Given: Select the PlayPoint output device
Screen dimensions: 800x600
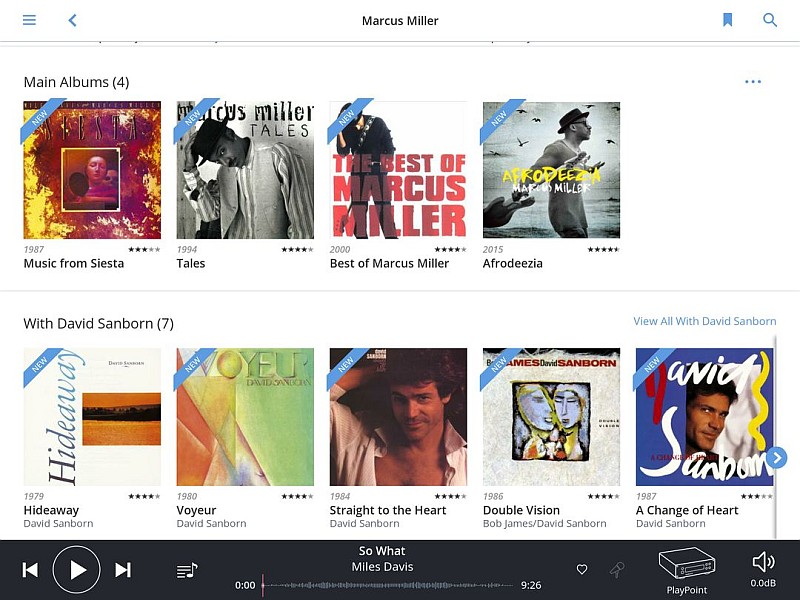Looking at the screenshot, I should click(x=687, y=571).
